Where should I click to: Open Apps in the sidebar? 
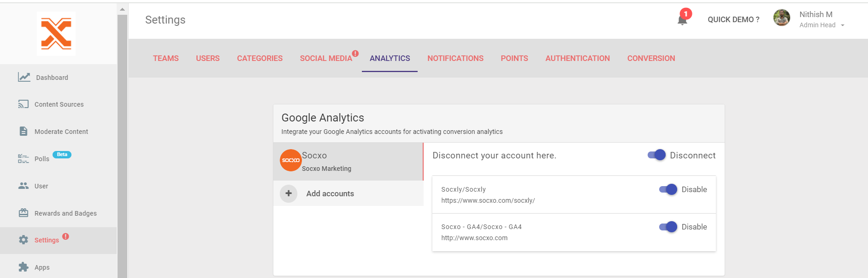[59, 267]
